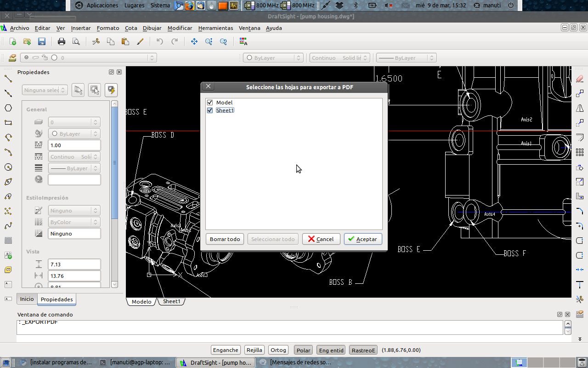This screenshot has height=368, width=588.
Task: Select the Eraser tool on right toolbar
Action: 579,78
